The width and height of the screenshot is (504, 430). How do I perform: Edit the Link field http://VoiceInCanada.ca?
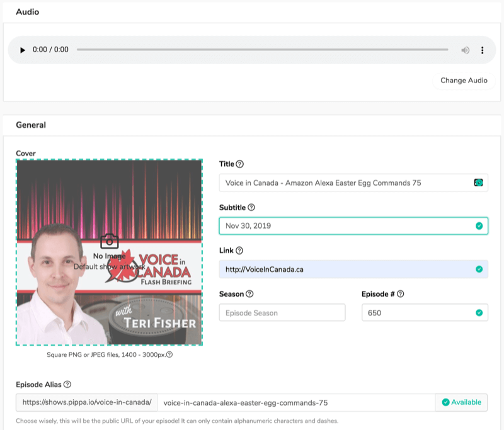353,269
